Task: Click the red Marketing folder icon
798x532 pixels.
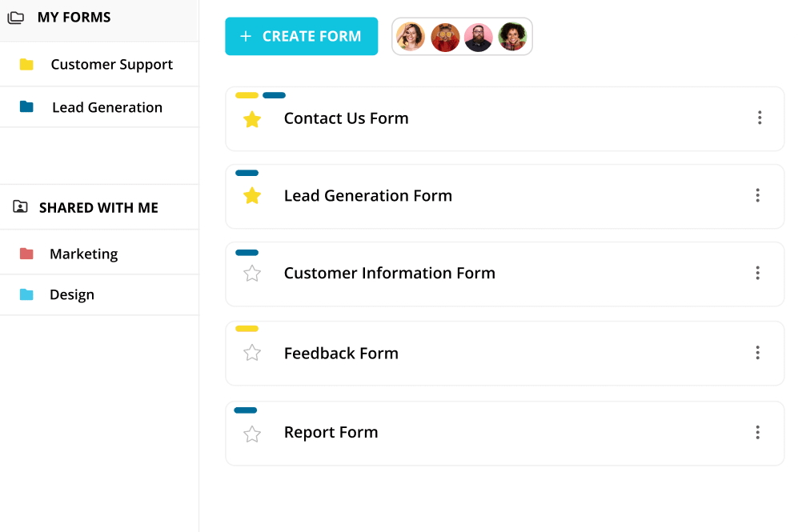Action: coord(26,254)
